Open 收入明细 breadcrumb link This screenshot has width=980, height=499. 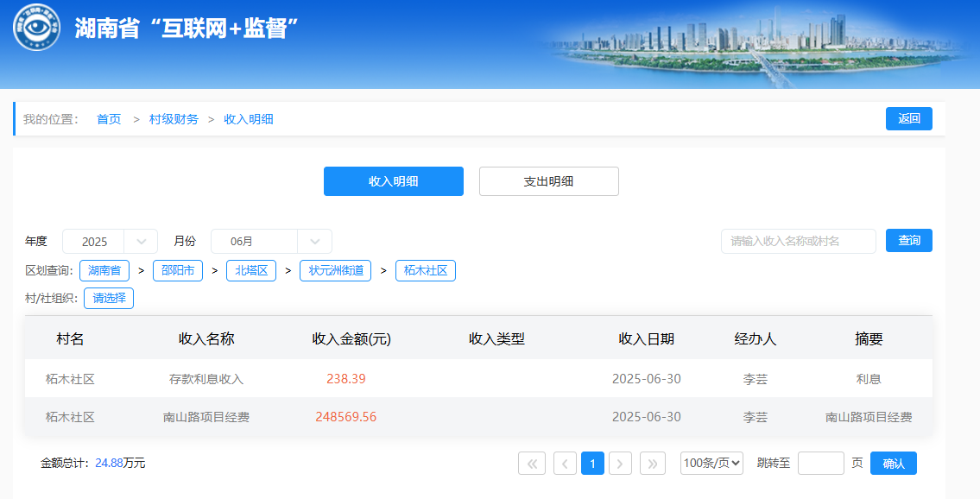click(249, 118)
